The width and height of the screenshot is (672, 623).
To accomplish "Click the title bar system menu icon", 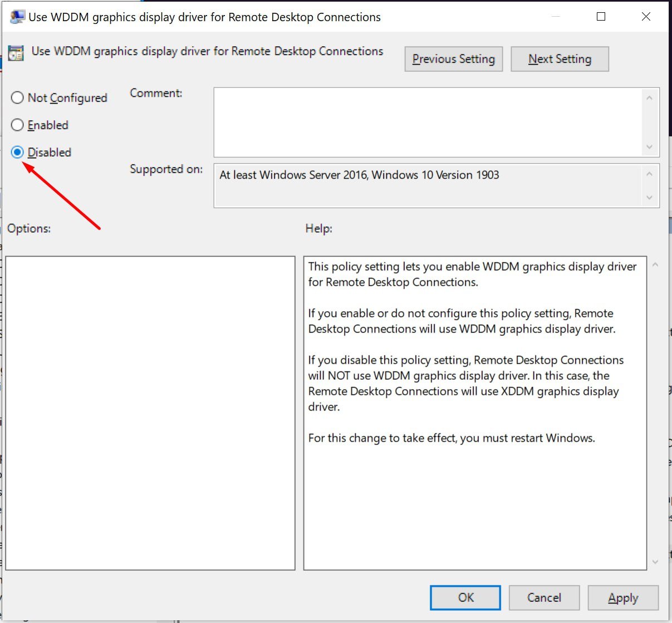I will coord(17,17).
